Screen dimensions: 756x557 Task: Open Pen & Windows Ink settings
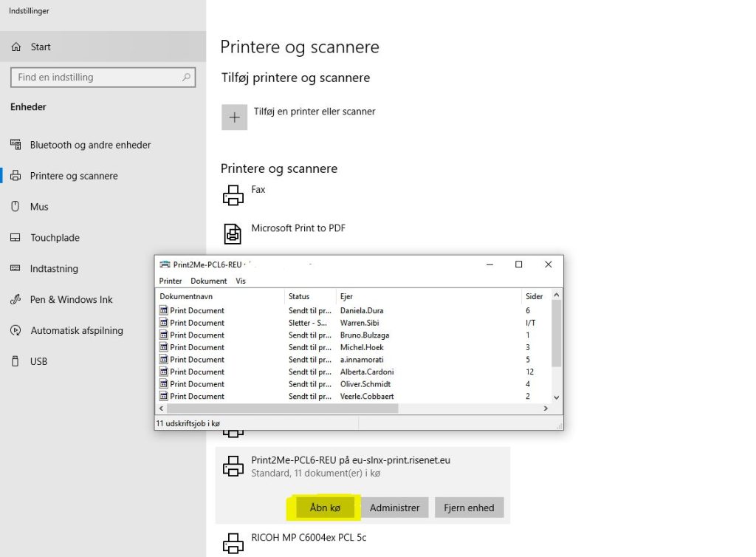click(x=71, y=300)
